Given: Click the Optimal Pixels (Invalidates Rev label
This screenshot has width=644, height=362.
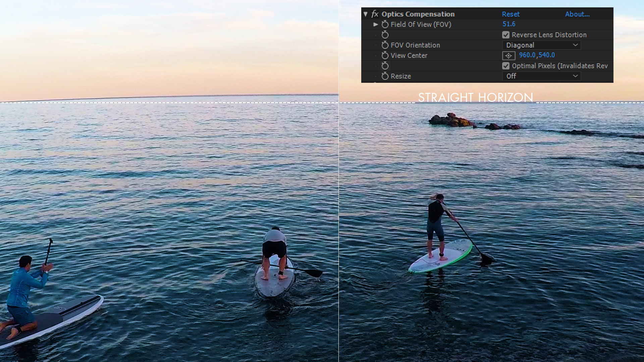Looking at the screenshot, I should coord(560,66).
